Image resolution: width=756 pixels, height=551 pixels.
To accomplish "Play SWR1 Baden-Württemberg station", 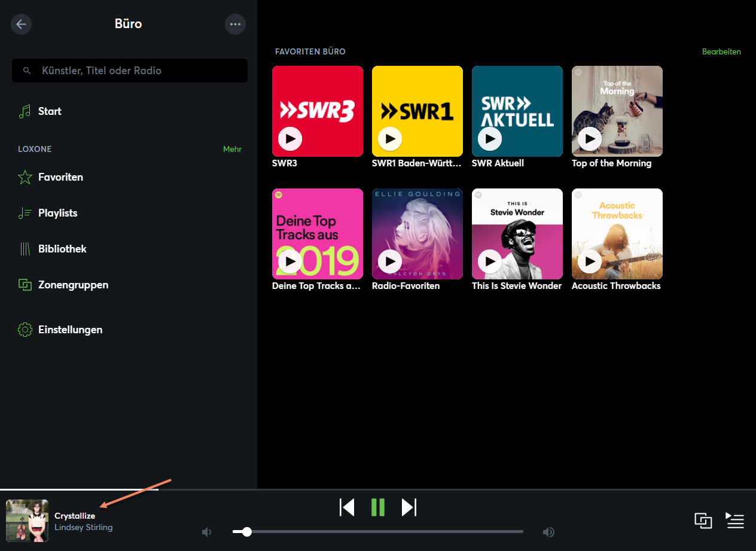I will coord(390,139).
